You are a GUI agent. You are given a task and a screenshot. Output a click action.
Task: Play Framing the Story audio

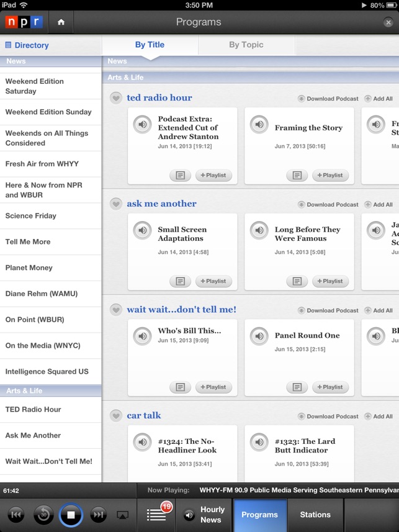(259, 125)
